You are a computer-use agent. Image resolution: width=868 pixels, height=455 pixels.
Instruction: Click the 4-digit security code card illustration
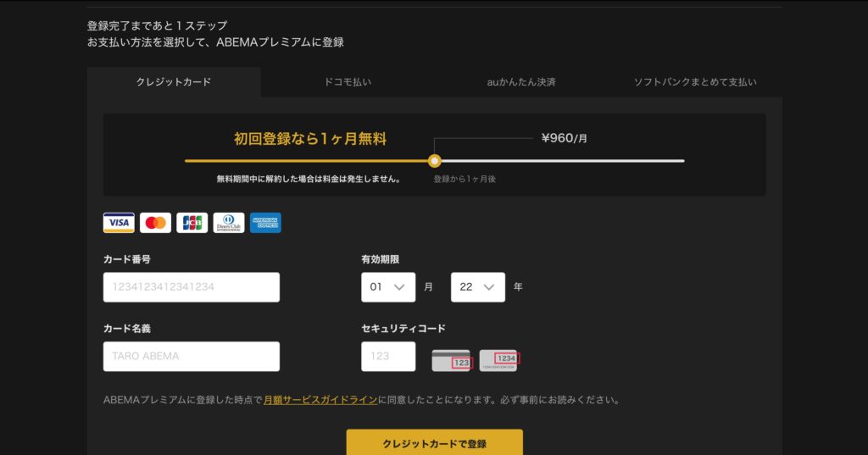tap(499, 360)
